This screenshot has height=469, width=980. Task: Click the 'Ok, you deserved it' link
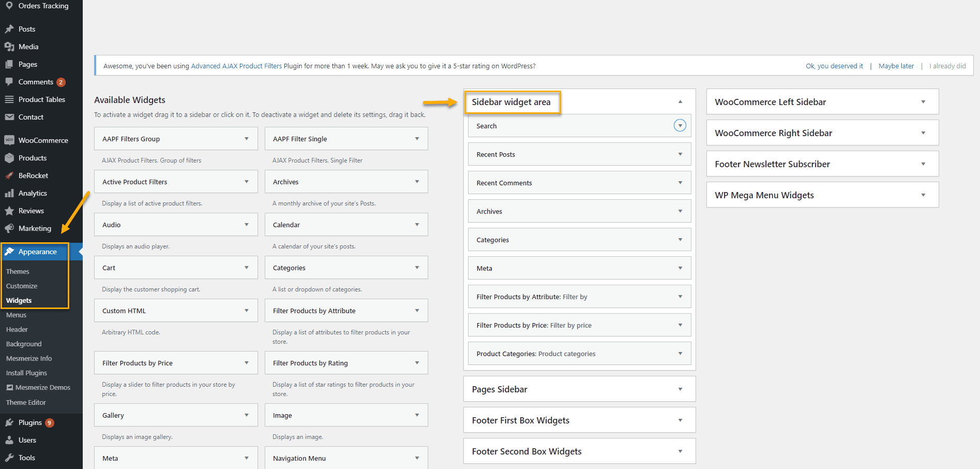(834, 66)
